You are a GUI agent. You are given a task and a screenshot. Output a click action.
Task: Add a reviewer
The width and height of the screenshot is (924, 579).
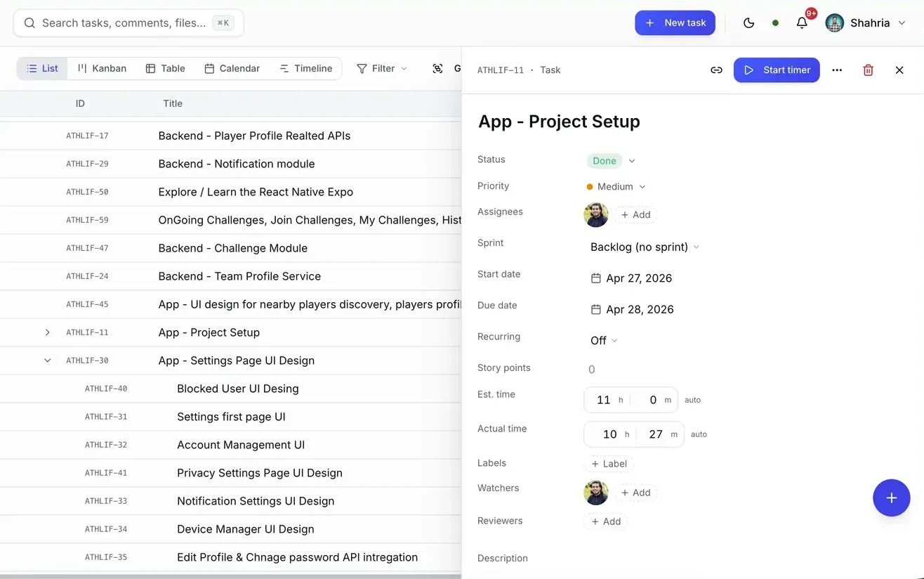point(606,521)
